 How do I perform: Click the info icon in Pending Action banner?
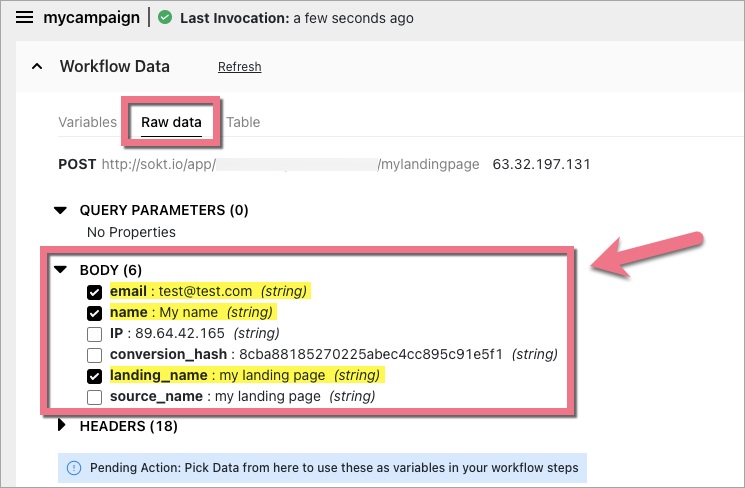pyautogui.click(x=74, y=467)
